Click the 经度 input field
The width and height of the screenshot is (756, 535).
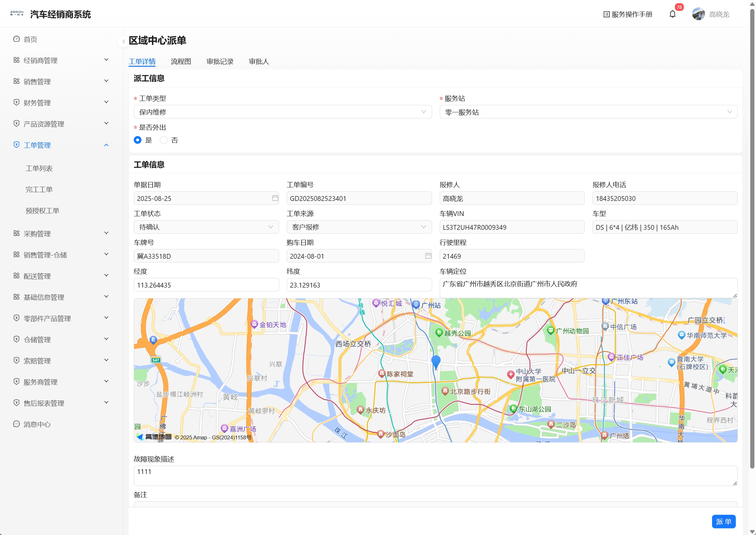pos(206,285)
